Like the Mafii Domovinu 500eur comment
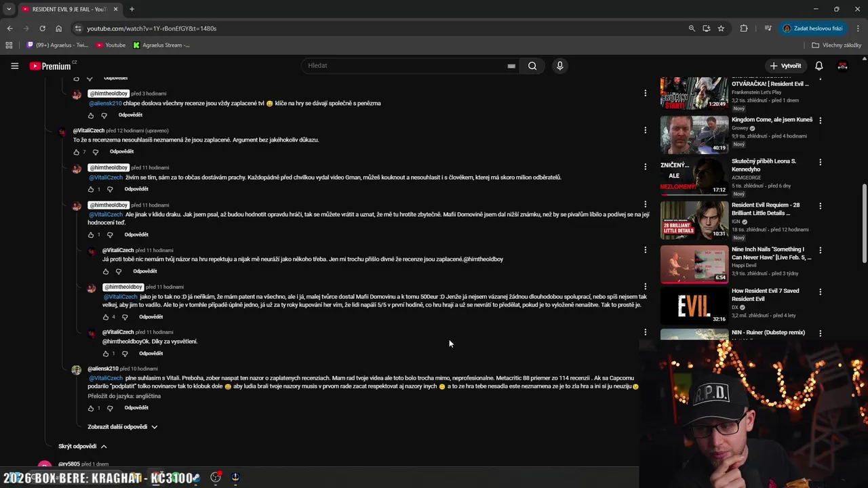The width and height of the screenshot is (868, 488). (x=105, y=317)
